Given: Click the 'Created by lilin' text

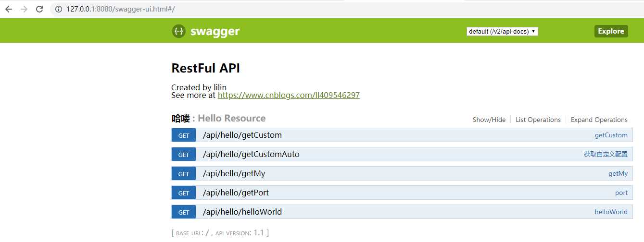Looking at the screenshot, I should 199,87.
